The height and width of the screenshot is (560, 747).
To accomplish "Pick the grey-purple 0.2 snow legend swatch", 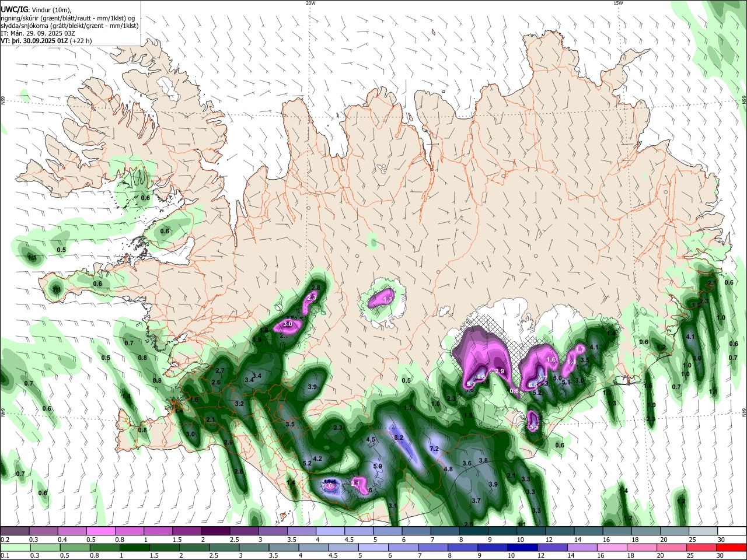I will pos(15,531).
